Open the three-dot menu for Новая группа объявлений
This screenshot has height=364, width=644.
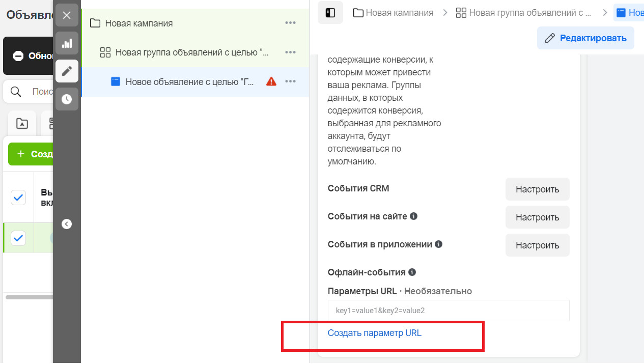[290, 52]
